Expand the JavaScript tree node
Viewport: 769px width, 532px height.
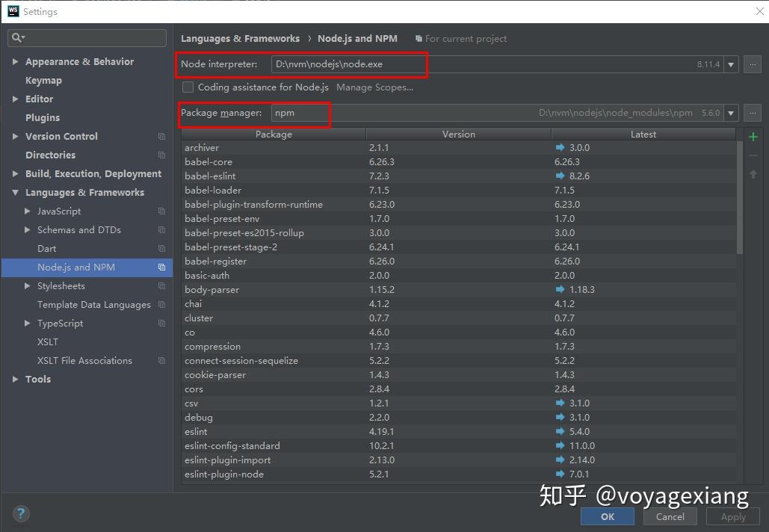pos(28,211)
